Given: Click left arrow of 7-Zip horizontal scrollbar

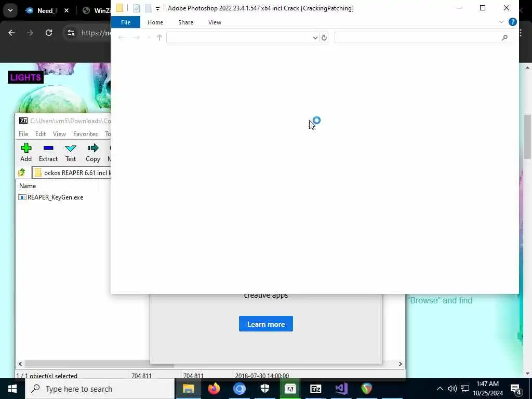Looking at the screenshot, I should (20, 364).
